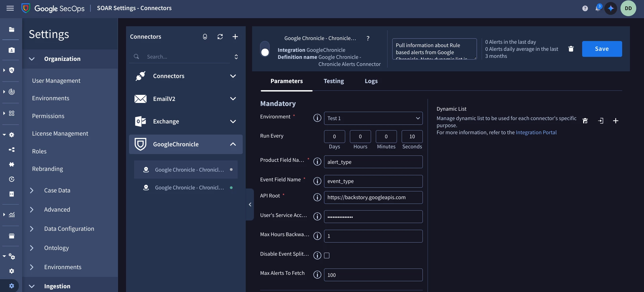644x292 pixels.
Task: Open the code IDE icon in sidebar
Action: (11, 194)
